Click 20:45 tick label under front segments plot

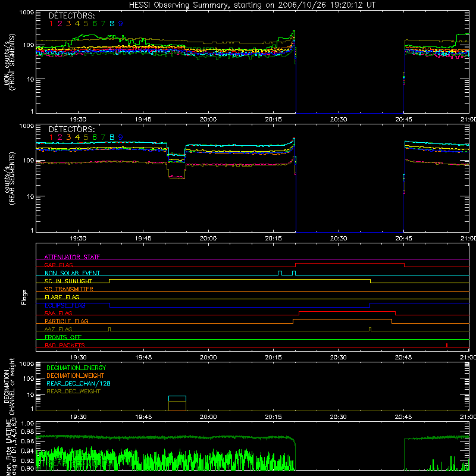point(403,120)
